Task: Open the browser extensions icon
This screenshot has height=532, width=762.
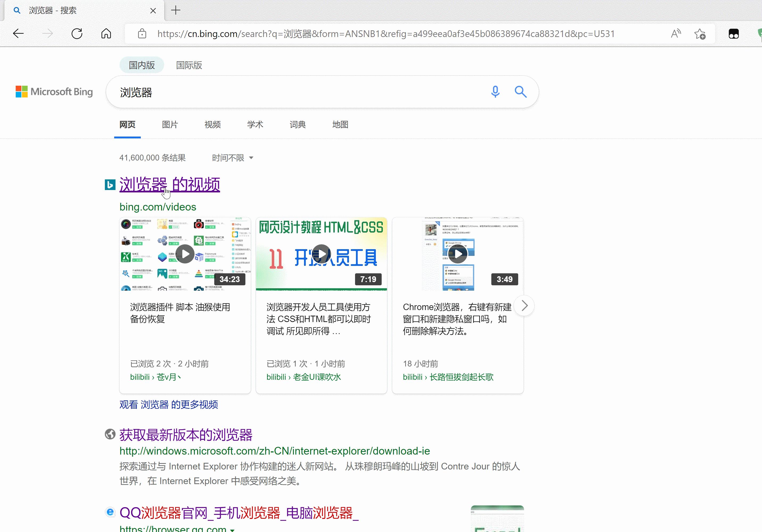Action: pos(734,33)
